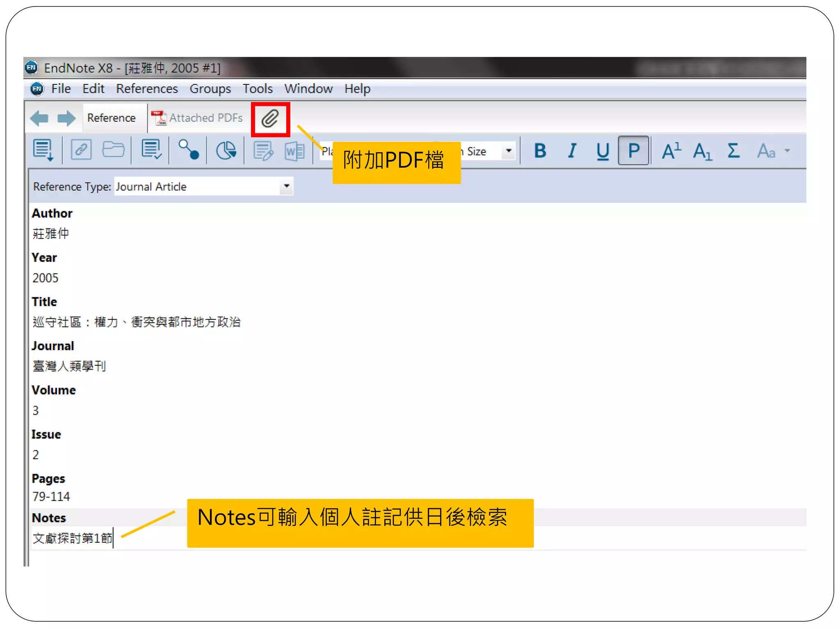
Task: Apply superscript formatting
Action: pos(671,151)
